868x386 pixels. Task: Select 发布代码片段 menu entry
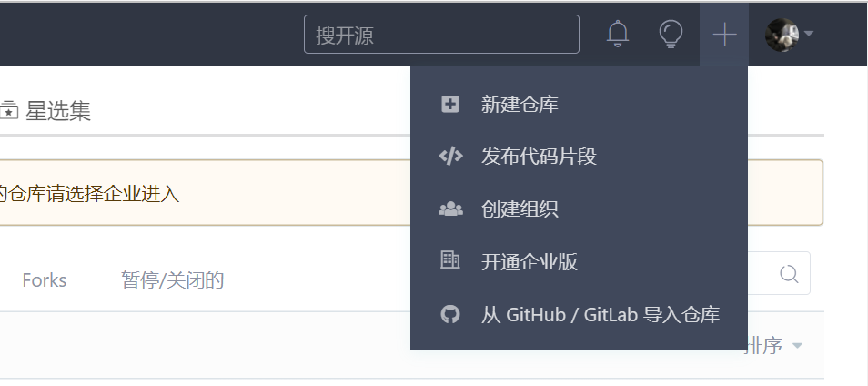539,157
